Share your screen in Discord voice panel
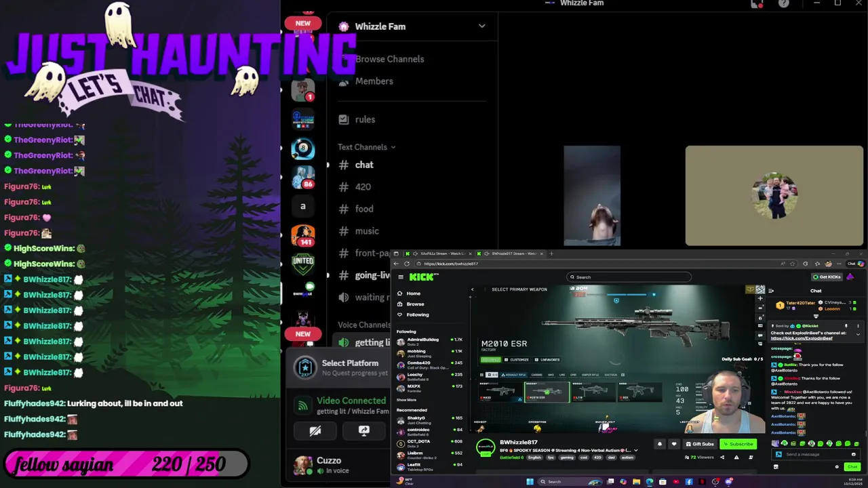 363,430
